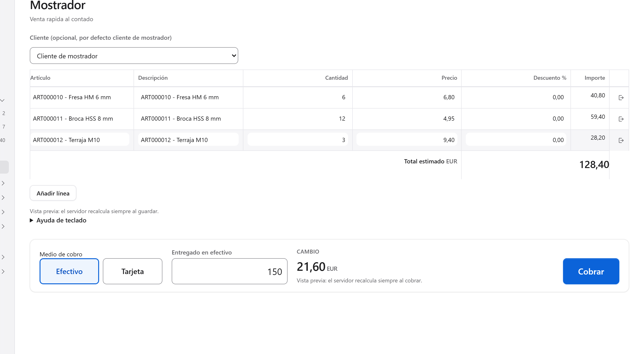Click article cell ART000011 - Broca HSS 8 mm

tap(80, 119)
